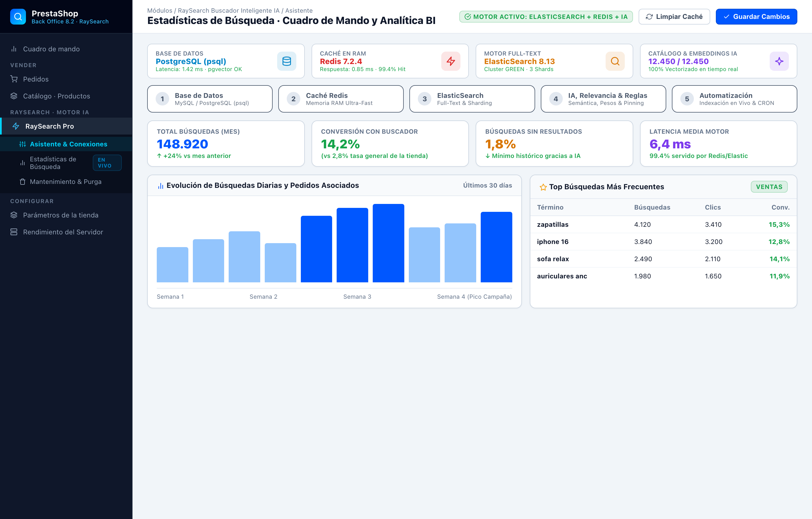Image resolution: width=812 pixels, height=519 pixels.
Task: Open Pedidos in the sidebar
Action: 66,79
